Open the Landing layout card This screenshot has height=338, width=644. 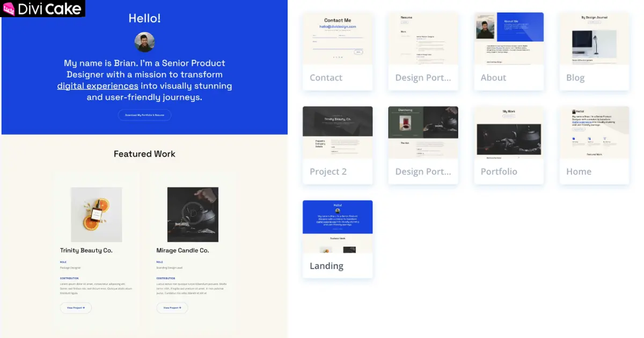pyautogui.click(x=338, y=239)
